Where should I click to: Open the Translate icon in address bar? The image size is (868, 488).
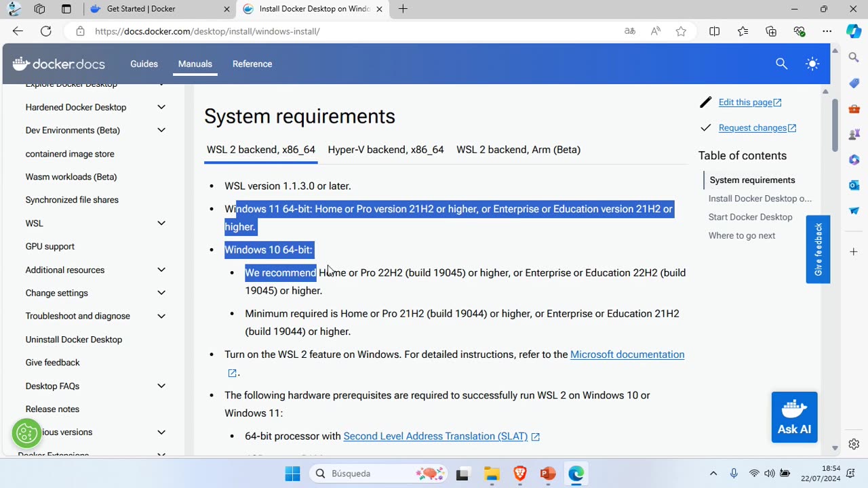pyautogui.click(x=630, y=31)
